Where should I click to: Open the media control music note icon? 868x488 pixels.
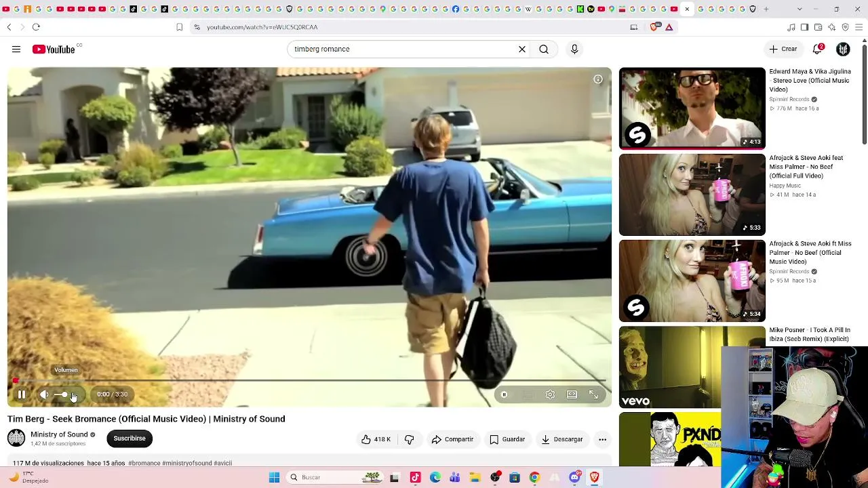pyautogui.click(x=791, y=27)
